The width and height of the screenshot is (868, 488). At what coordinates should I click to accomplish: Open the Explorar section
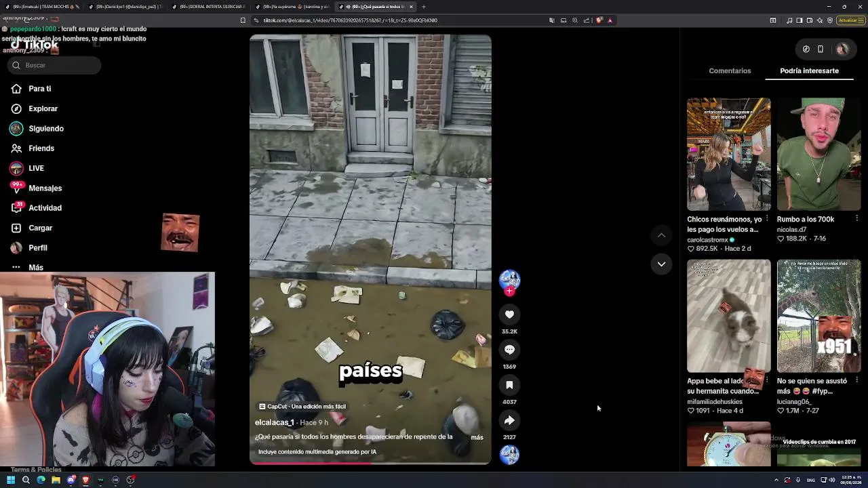click(x=43, y=108)
